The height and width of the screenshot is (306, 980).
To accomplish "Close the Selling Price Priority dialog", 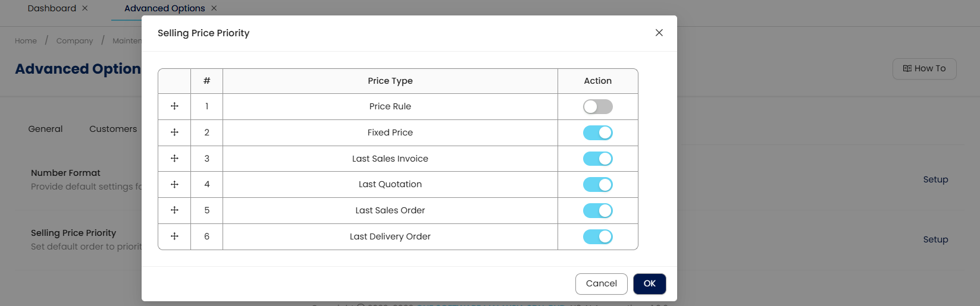I will pos(659,33).
